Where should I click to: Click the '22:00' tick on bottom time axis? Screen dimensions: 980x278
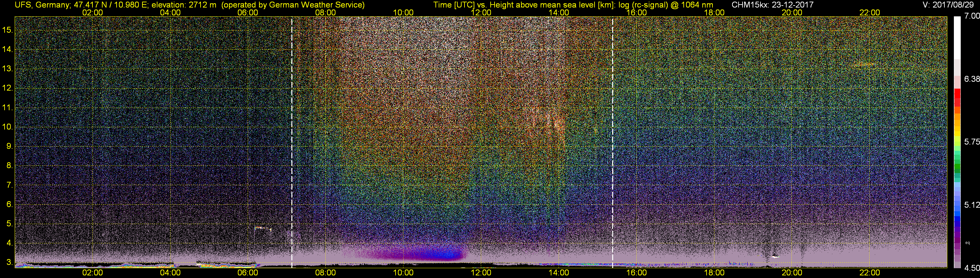tap(870, 273)
